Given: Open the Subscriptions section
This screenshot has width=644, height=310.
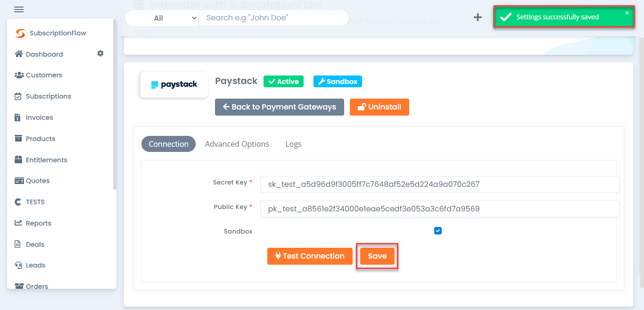Looking at the screenshot, I should tap(47, 96).
